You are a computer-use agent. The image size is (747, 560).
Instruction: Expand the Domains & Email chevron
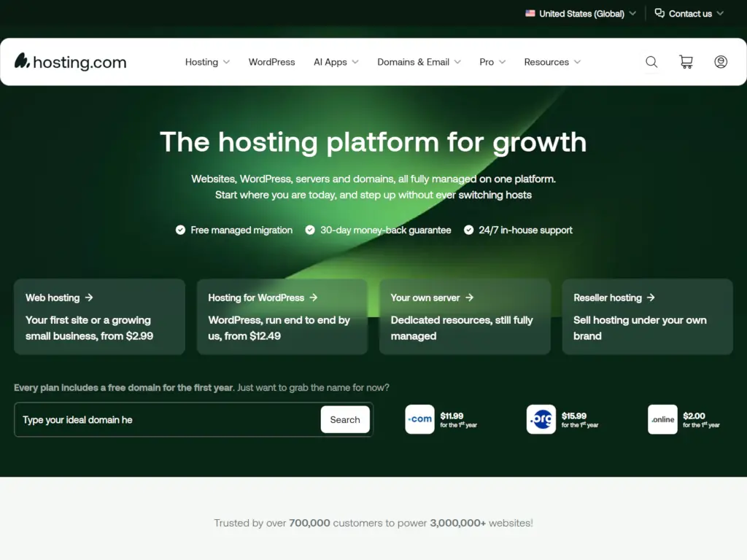[457, 62]
